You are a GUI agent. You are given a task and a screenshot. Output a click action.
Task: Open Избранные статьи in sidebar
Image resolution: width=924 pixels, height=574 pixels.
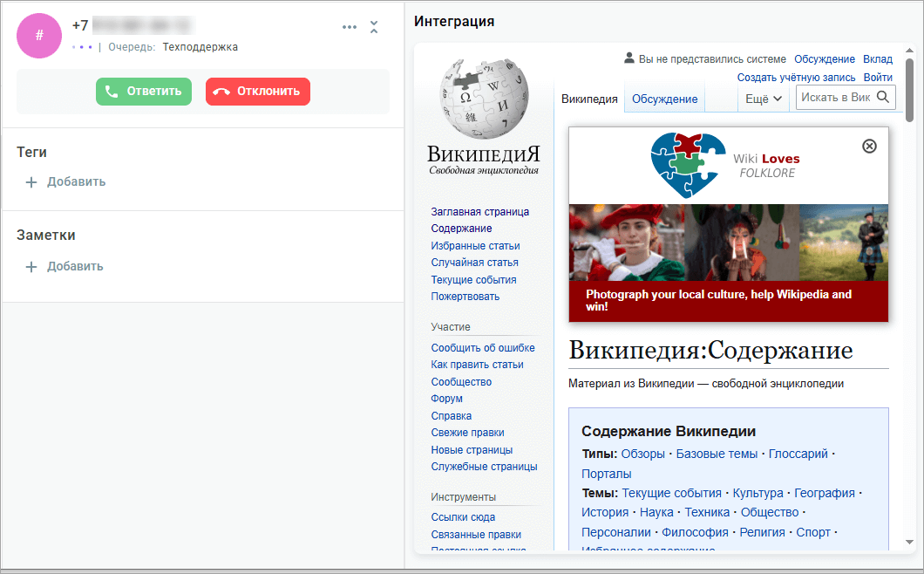coord(475,246)
